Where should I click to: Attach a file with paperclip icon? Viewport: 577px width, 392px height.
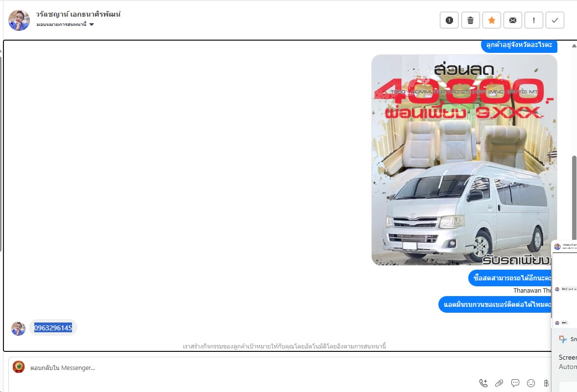pos(499,383)
